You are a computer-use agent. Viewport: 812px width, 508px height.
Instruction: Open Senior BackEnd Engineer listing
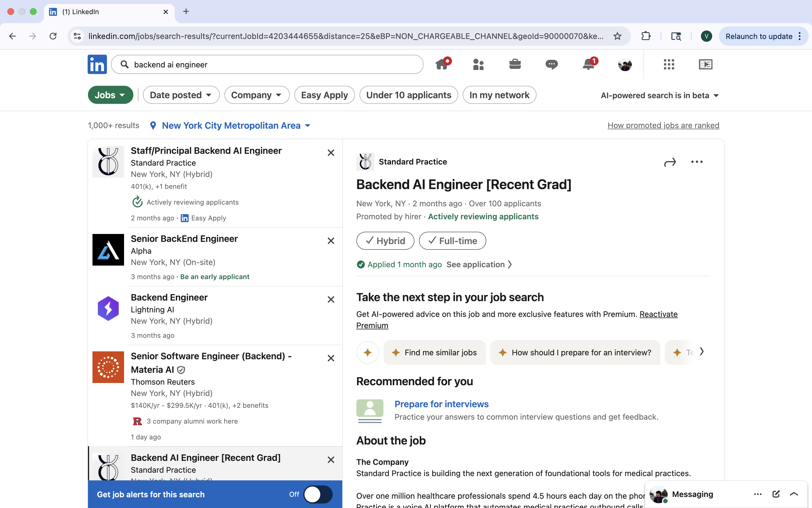(x=184, y=239)
